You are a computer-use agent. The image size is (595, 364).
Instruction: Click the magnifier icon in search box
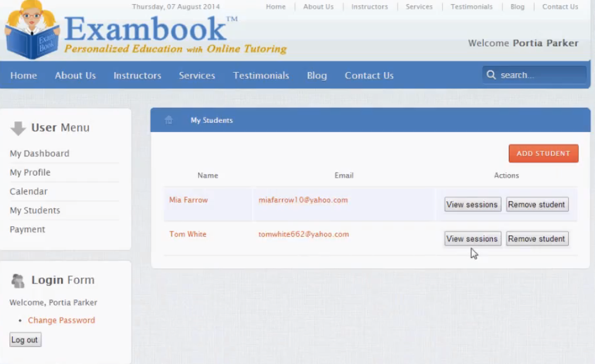491,75
